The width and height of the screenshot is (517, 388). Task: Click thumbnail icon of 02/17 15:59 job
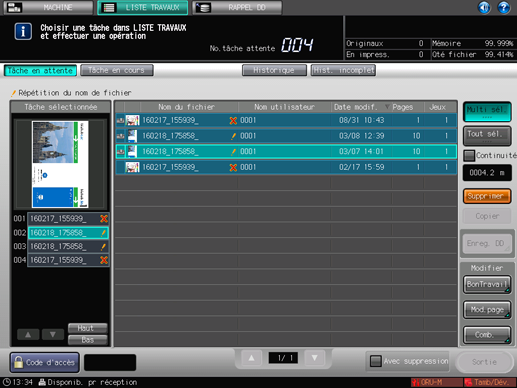132,167
